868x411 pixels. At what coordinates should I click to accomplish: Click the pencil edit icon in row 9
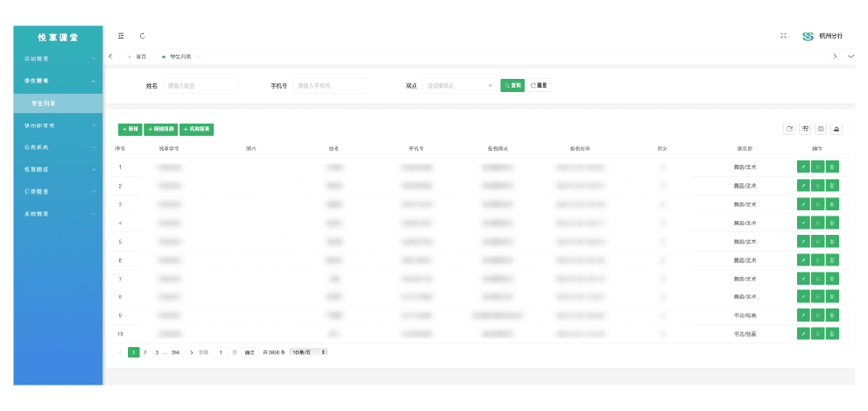click(x=803, y=315)
